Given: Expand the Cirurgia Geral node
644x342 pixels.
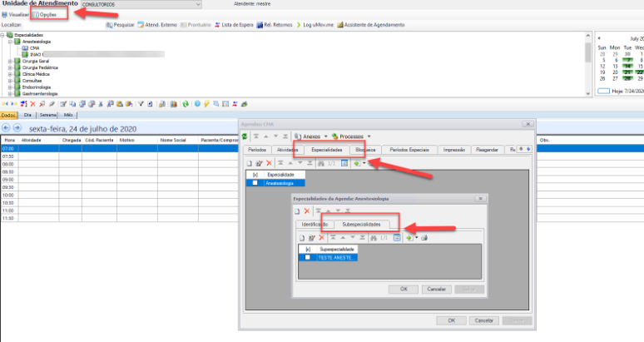Looking at the screenshot, I should 11,62.
